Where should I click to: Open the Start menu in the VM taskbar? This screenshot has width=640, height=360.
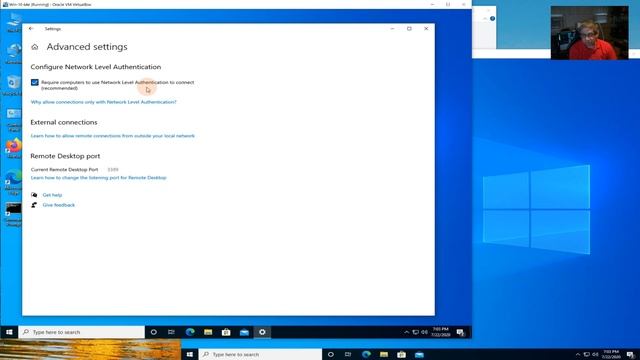coord(9,332)
